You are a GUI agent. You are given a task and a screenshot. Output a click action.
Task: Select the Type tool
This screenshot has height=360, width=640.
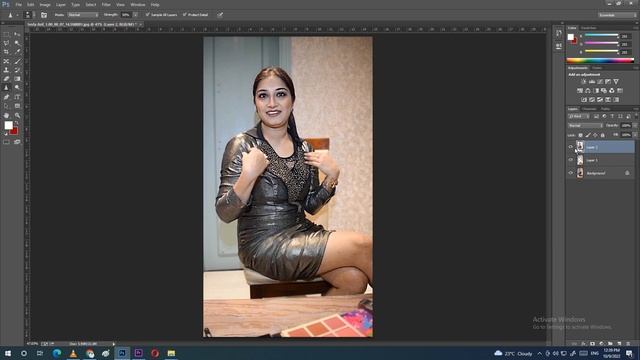coord(17,97)
